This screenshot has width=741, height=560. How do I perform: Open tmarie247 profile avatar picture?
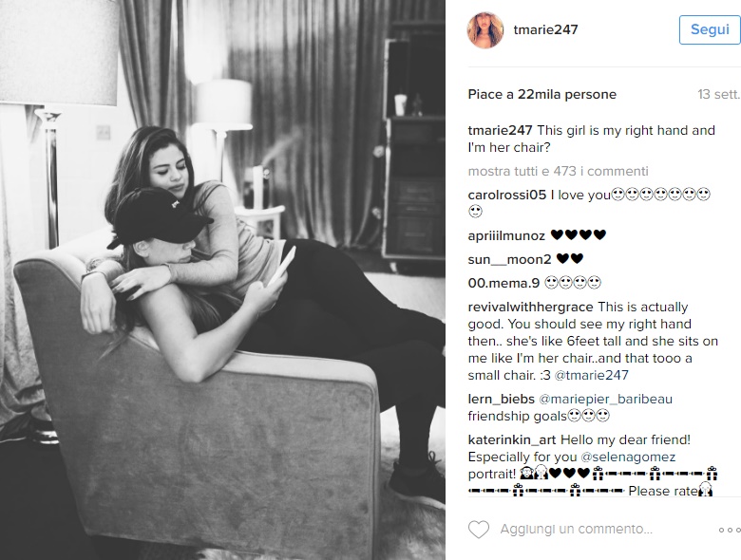click(485, 29)
